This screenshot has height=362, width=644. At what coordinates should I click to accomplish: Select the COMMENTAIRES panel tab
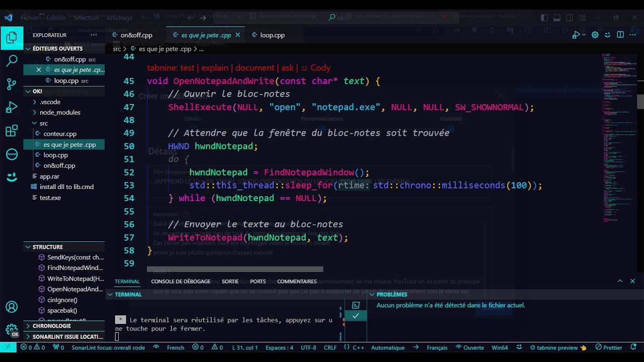297,282
